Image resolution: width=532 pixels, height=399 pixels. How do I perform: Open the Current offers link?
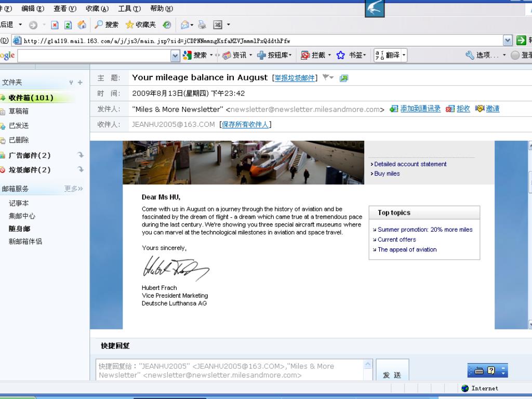tap(396, 240)
